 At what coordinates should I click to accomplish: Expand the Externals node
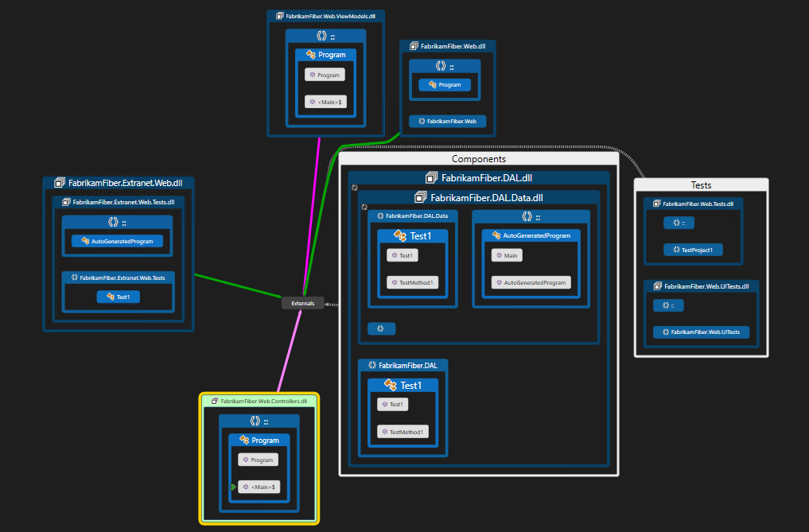[x=302, y=303]
